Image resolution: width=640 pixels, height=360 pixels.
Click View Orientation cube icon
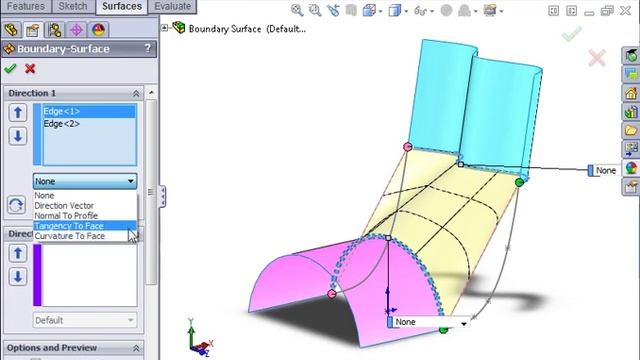point(369,10)
